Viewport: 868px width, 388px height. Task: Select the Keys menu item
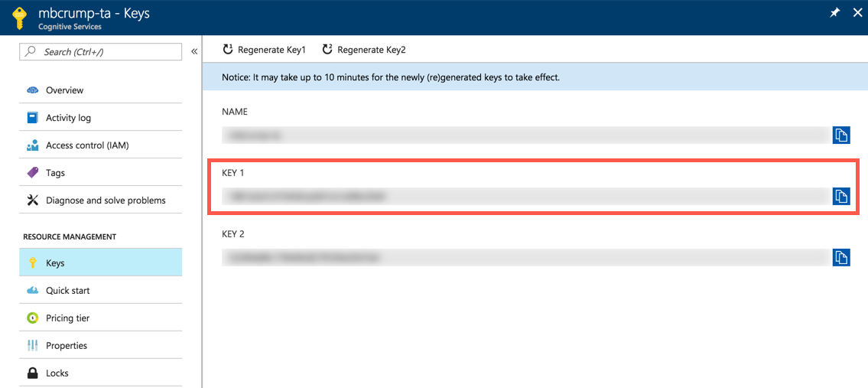100,262
